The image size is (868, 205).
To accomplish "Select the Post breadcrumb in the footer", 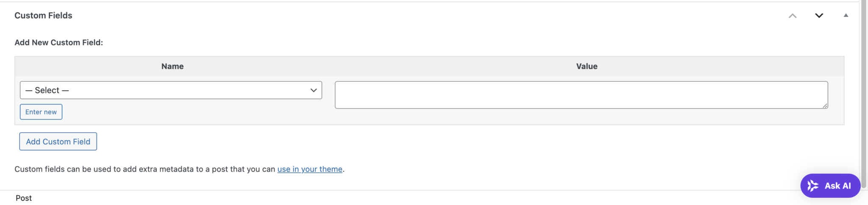I will pos(24,198).
